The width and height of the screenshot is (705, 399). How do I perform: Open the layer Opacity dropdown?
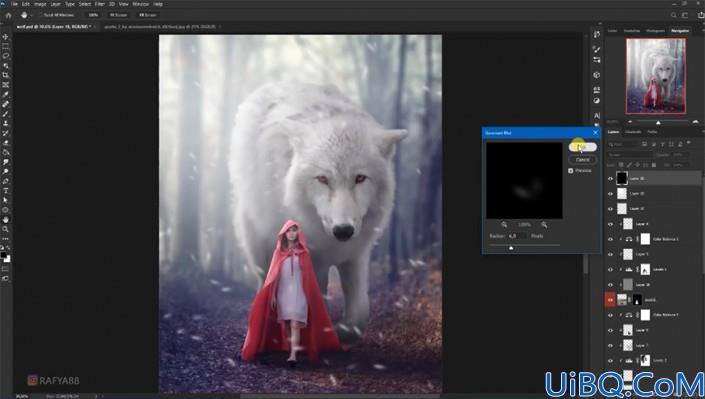pos(681,155)
